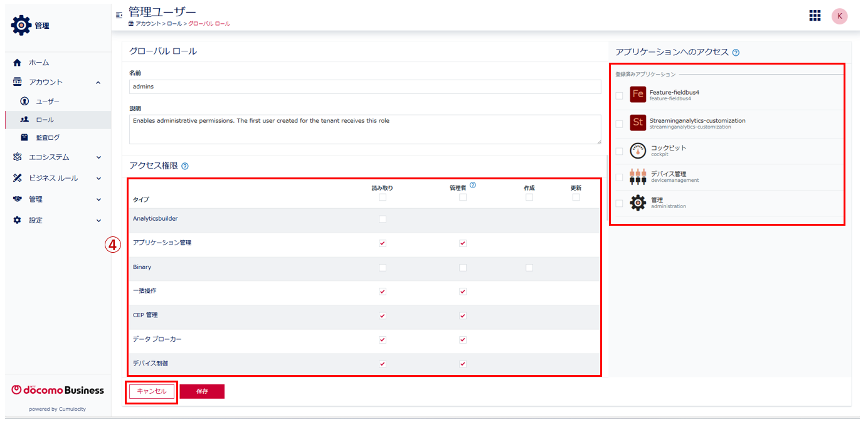Expand the ビジネス ルール menu section

click(x=58, y=178)
